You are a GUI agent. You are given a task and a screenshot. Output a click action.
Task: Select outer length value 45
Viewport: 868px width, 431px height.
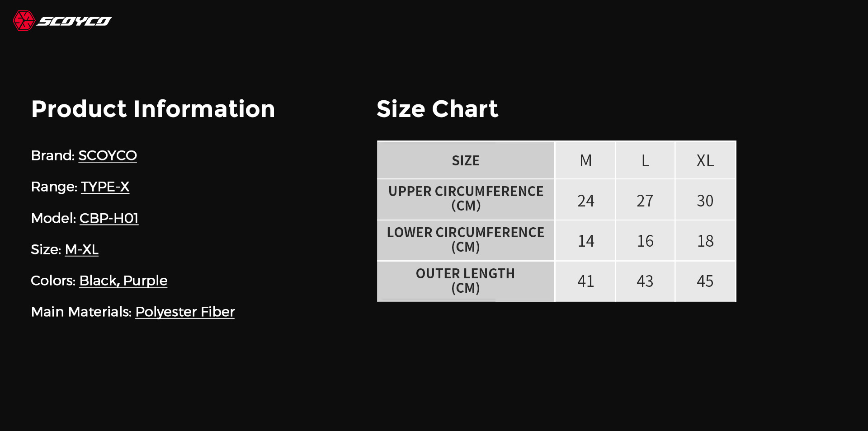point(705,281)
